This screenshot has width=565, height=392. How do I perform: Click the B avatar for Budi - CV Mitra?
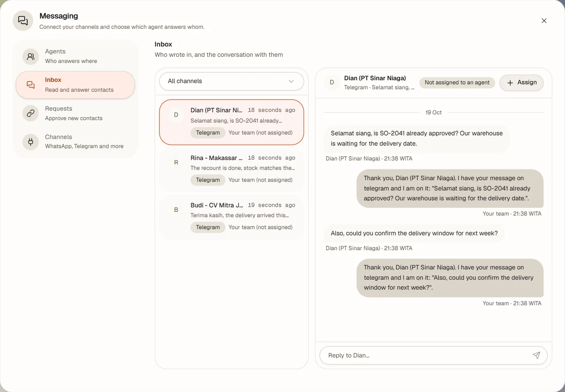176,210
